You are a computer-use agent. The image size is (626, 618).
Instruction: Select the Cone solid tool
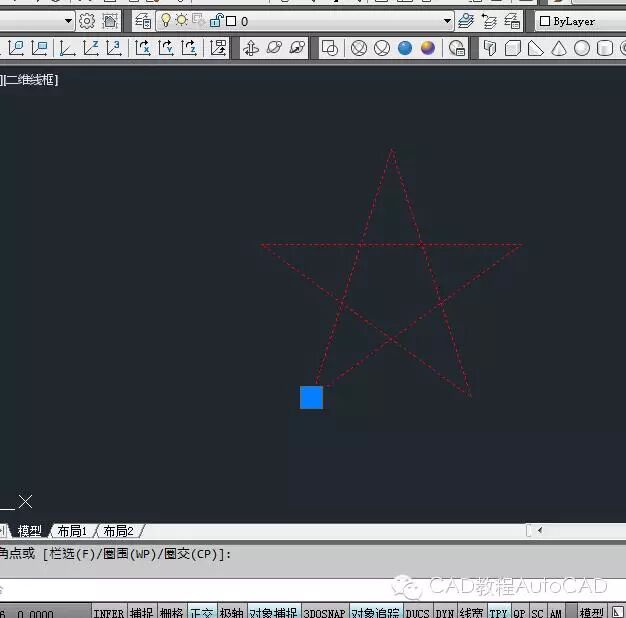[x=559, y=48]
